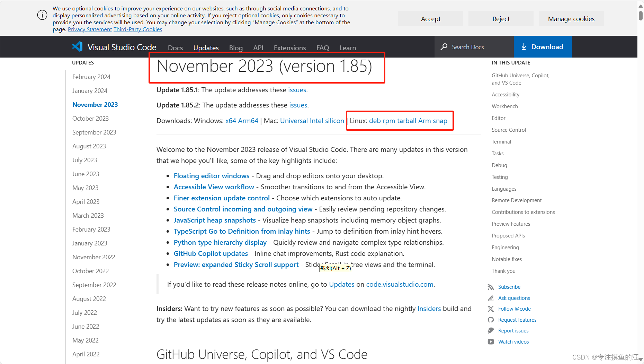Click the Visual Studio Code logo icon
This screenshot has width=644, height=364.
[x=77, y=46]
